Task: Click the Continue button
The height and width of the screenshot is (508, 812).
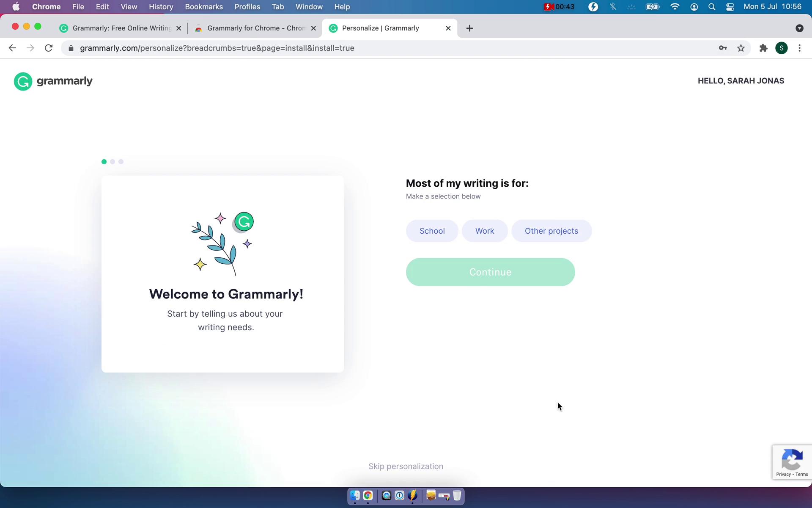Action: point(490,272)
